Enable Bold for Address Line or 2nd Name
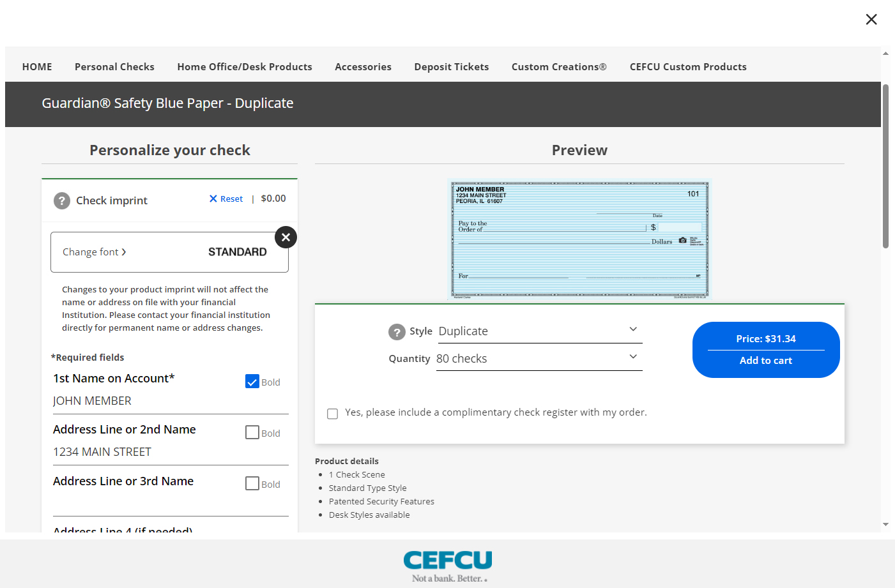The image size is (895, 588). click(x=252, y=433)
